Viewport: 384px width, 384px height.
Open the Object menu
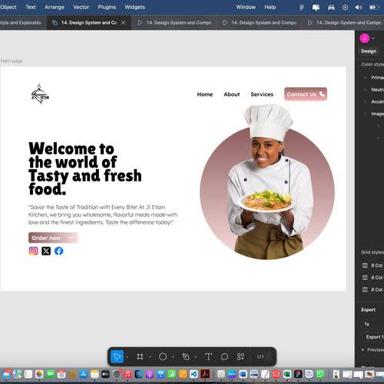(8, 7)
